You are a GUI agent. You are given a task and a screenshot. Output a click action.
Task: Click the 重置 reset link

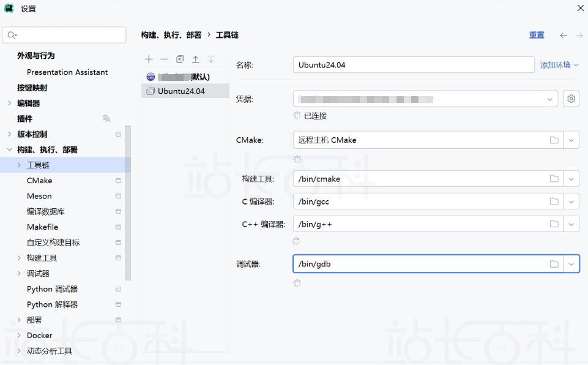pos(537,36)
